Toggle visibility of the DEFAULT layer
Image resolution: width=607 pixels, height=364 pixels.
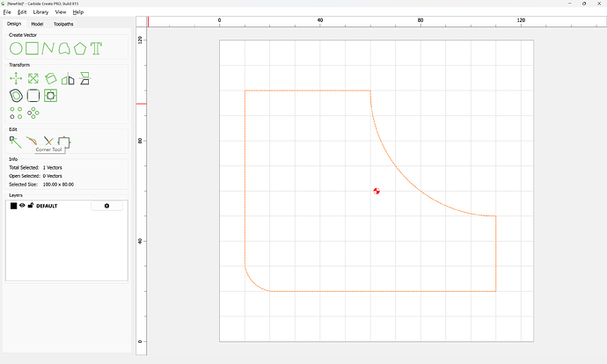click(x=22, y=206)
